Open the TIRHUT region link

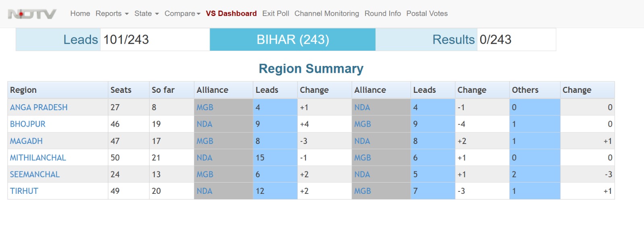pyautogui.click(x=24, y=191)
